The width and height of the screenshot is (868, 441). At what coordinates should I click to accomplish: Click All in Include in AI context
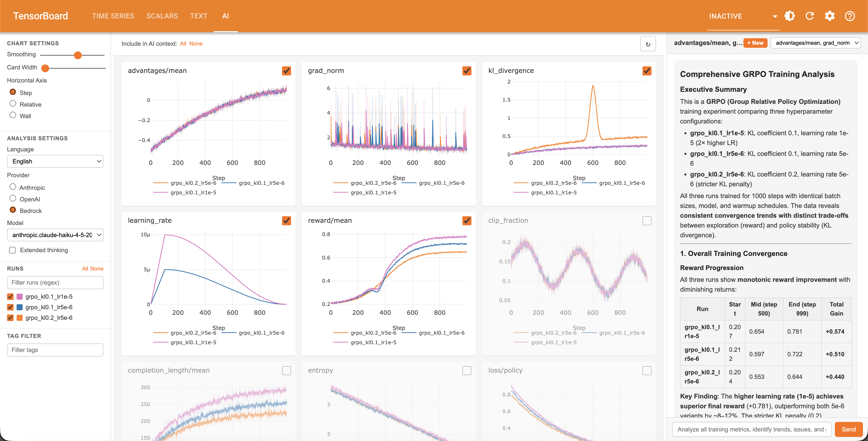click(x=183, y=43)
